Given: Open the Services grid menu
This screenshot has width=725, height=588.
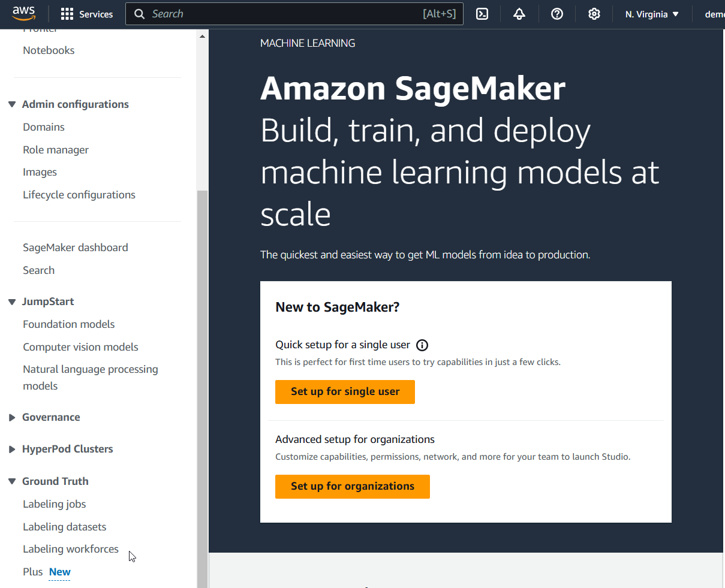Looking at the screenshot, I should [87, 14].
